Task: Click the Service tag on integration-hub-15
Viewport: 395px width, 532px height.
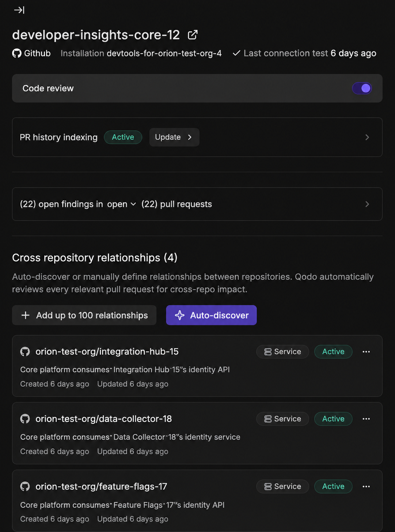Action: (x=282, y=352)
